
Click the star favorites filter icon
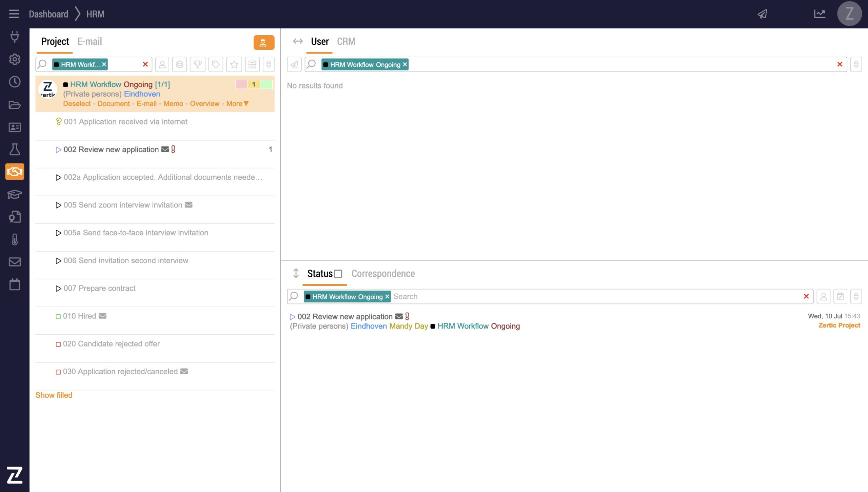point(234,64)
